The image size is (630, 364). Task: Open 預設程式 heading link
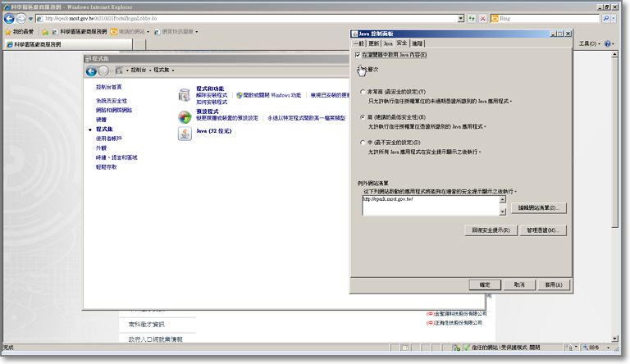tap(208, 111)
